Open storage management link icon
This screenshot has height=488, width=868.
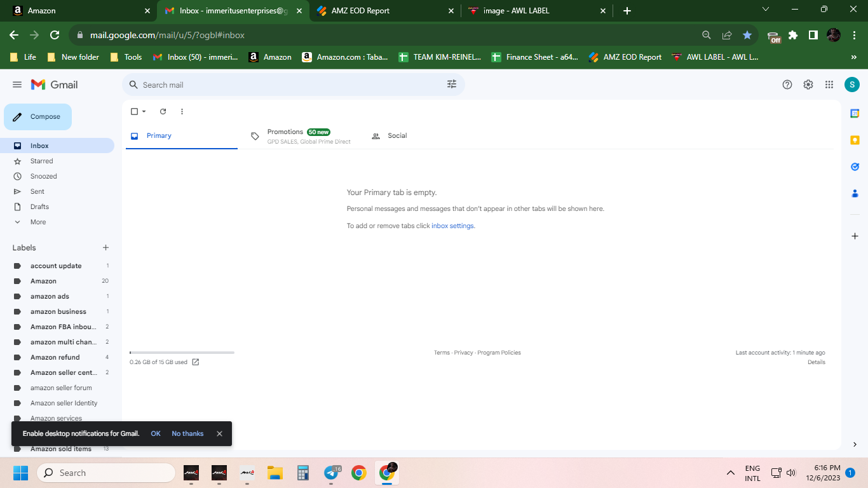pyautogui.click(x=196, y=362)
